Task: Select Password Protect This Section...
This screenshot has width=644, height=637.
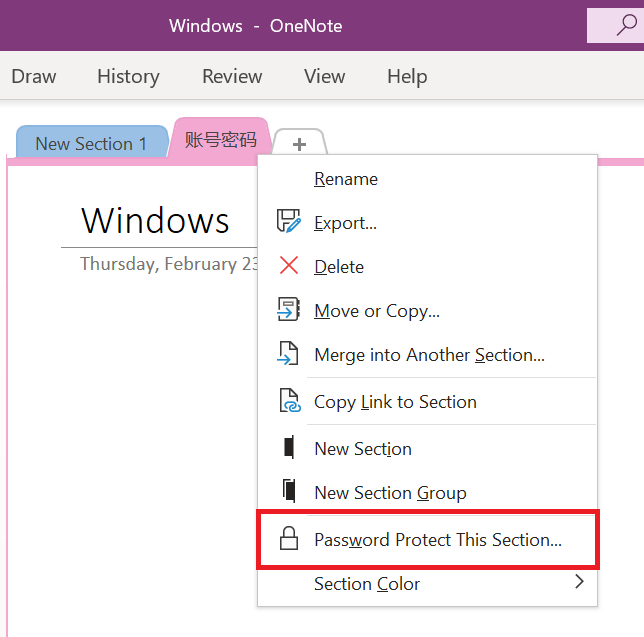Action: (x=427, y=540)
